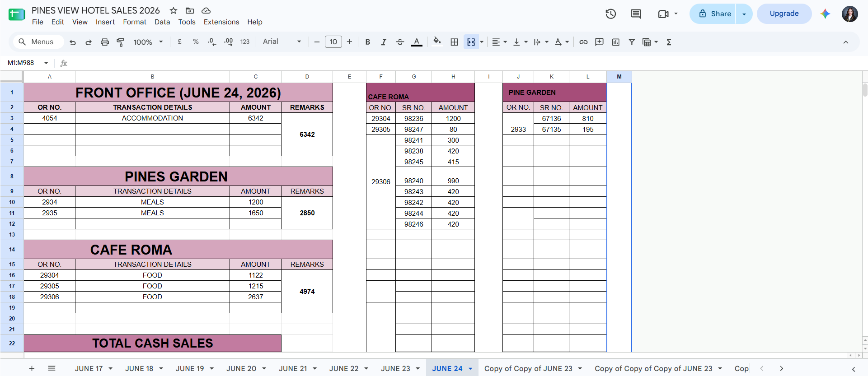Open the Gemini sparkle icon
Viewport: 868px width, 376px height.
point(826,14)
